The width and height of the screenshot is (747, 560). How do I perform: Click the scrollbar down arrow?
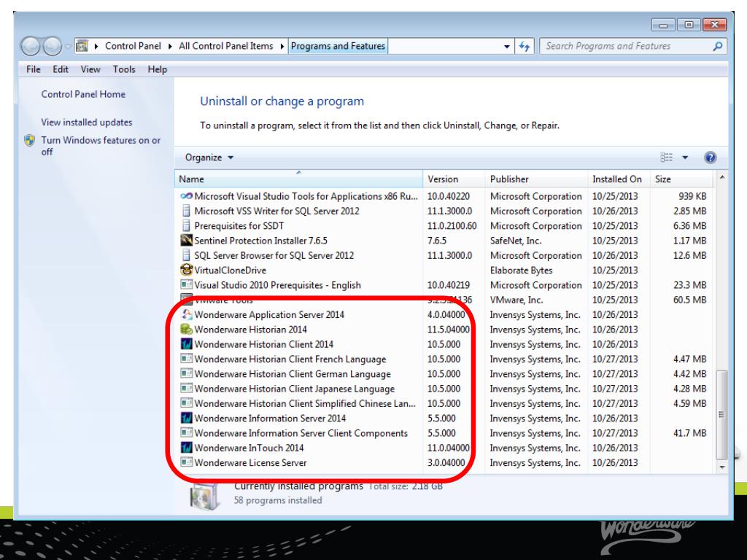tap(721, 467)
